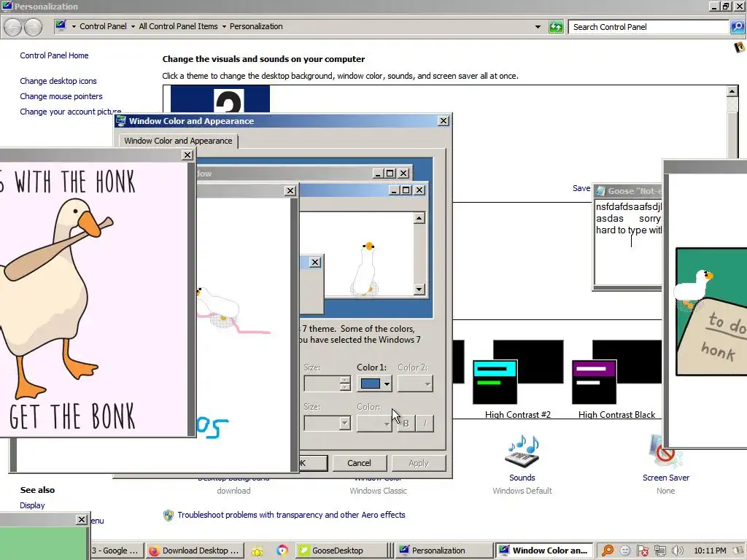Open Change desktop icons link

pyautogui.click(x=58, y=81)
